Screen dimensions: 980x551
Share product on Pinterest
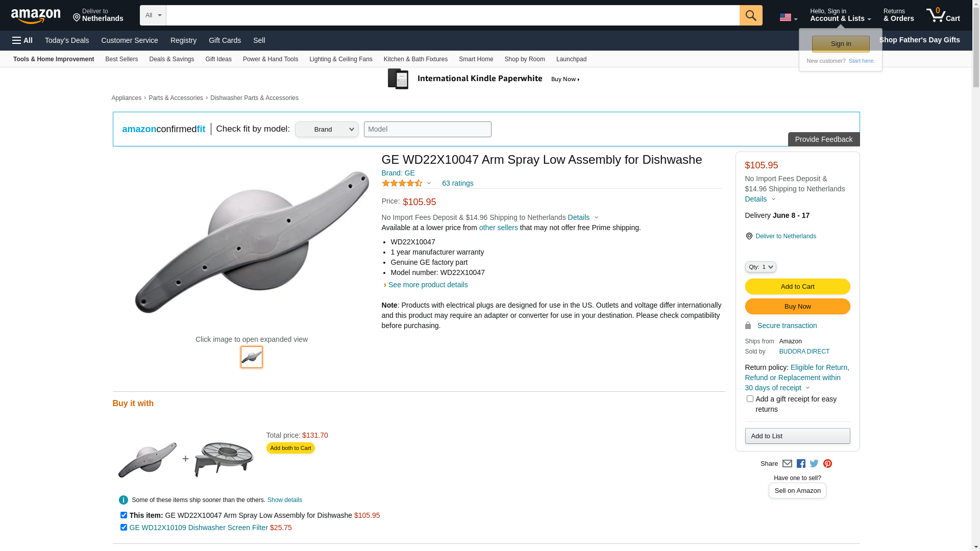coord(827,464)
